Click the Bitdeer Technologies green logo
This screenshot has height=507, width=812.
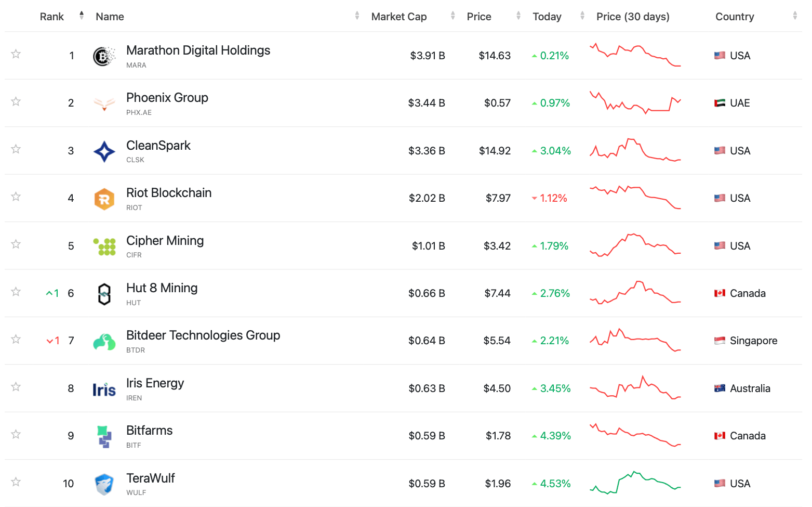[104, 342]
